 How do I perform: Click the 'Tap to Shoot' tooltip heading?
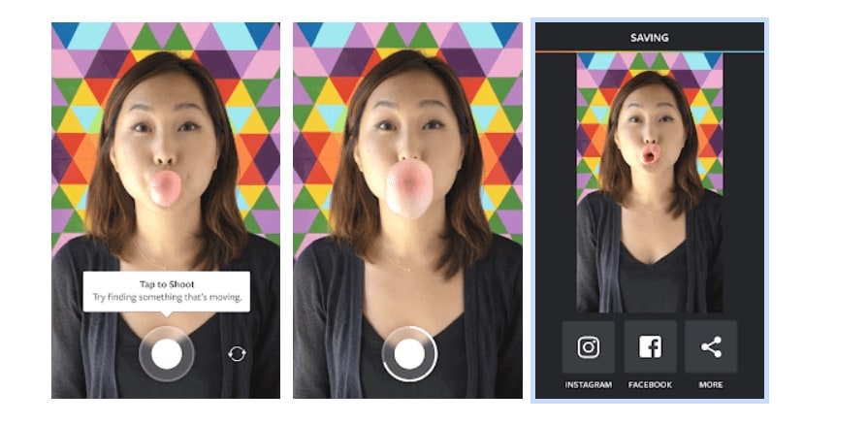pos(167,284)
